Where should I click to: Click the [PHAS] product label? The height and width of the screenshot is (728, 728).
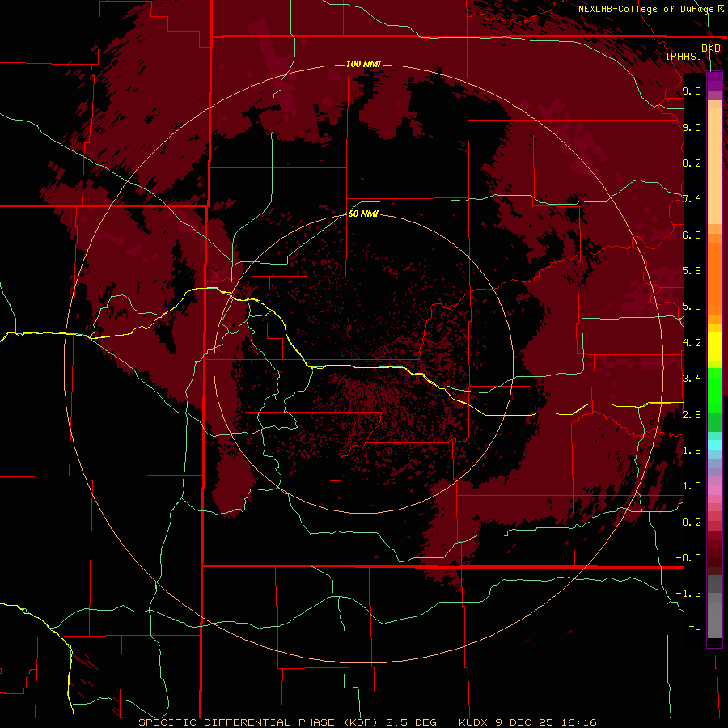point(684,56)
